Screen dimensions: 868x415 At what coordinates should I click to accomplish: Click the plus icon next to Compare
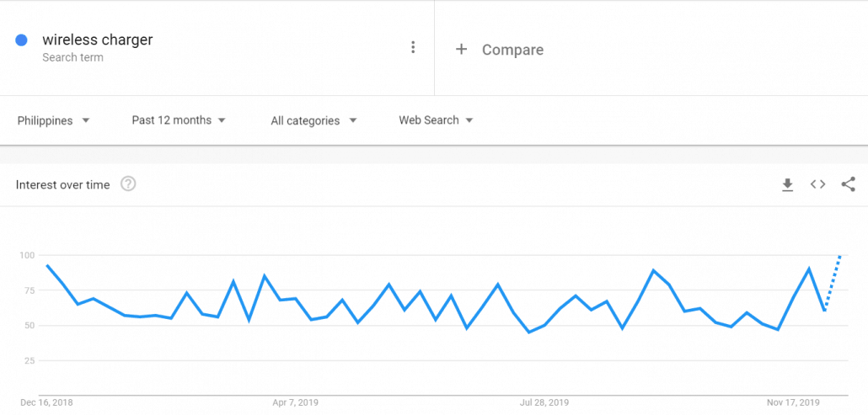tap(461, 49)
